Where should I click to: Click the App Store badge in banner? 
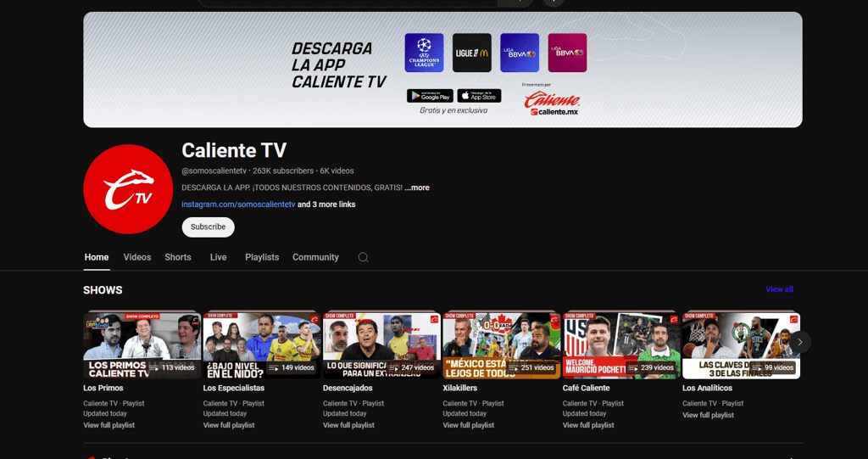[x=480, y=96]
